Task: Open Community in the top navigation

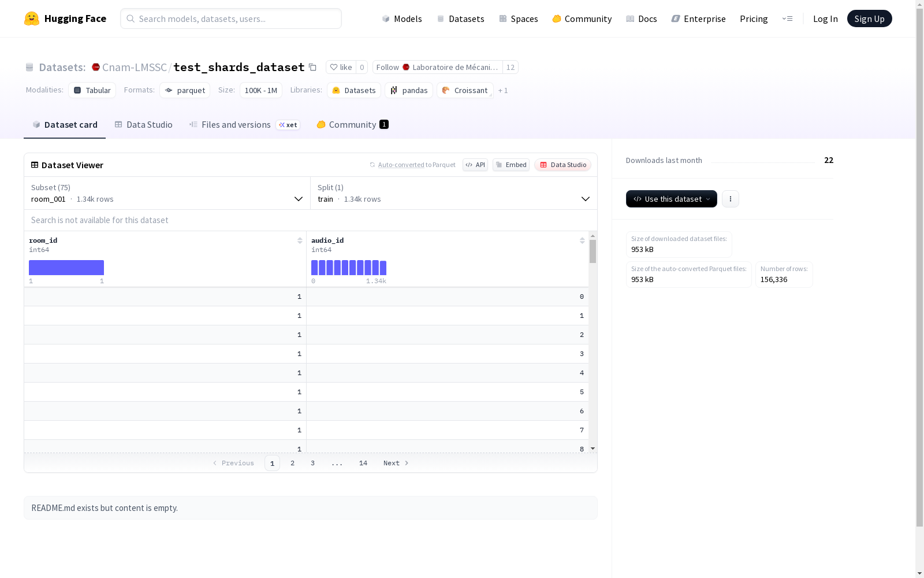Action: pos(582,18)
